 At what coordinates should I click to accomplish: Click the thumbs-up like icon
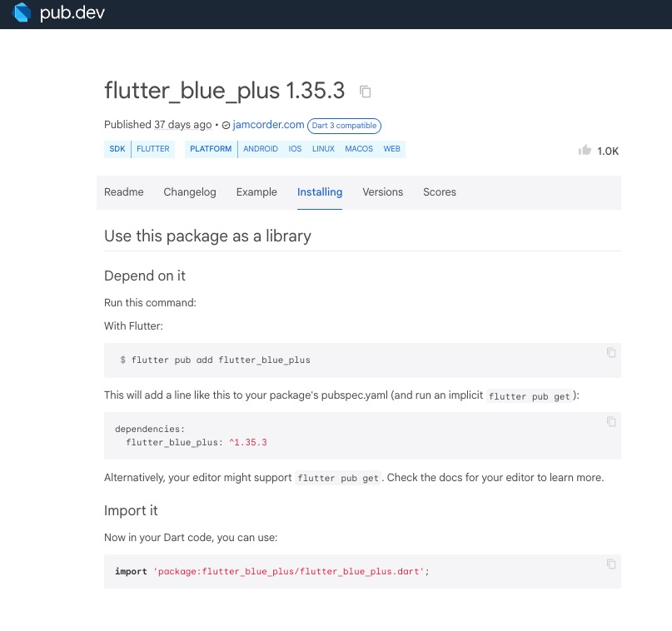585,150
